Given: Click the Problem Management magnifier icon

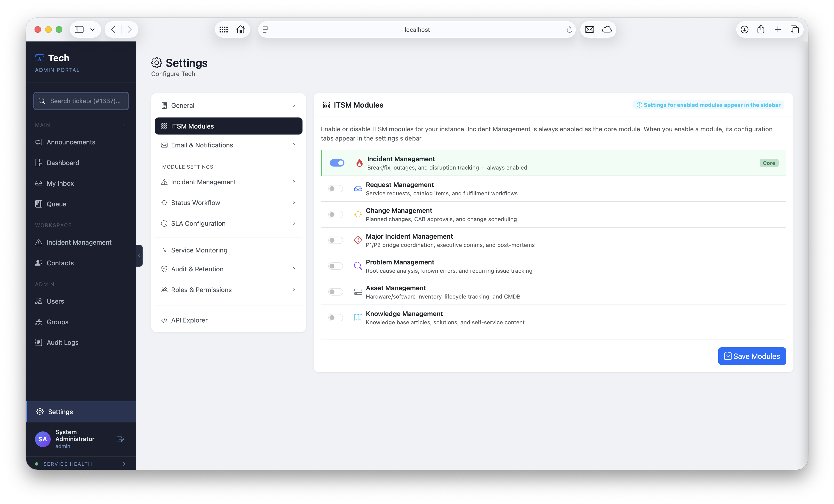Looking at the screenshot, I should [x=358, y=266].
